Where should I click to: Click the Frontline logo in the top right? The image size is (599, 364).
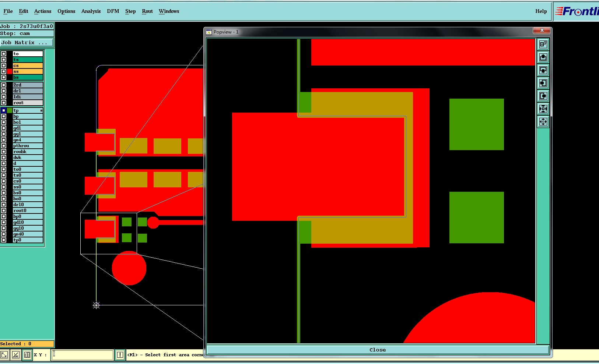coord(577,11)
